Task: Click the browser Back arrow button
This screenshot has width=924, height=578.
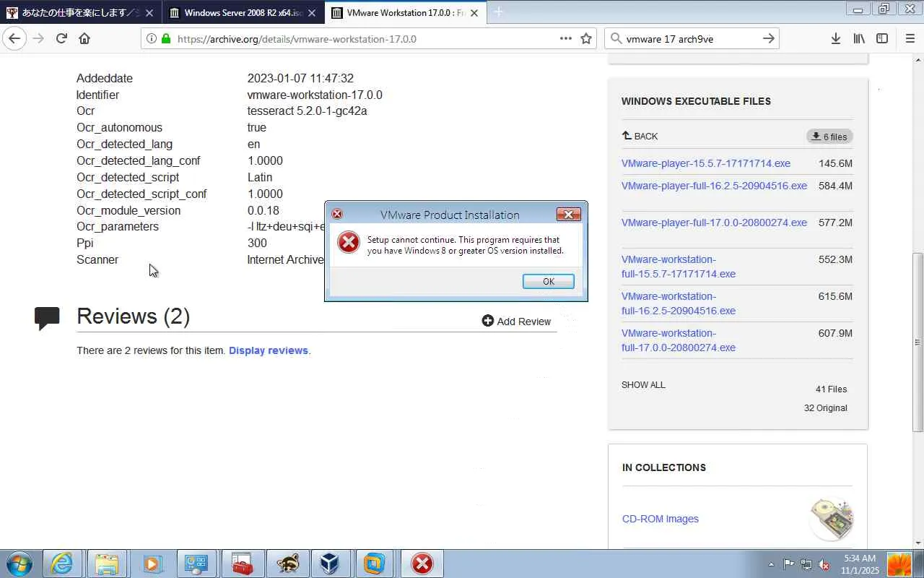Action: coord(14,39)
